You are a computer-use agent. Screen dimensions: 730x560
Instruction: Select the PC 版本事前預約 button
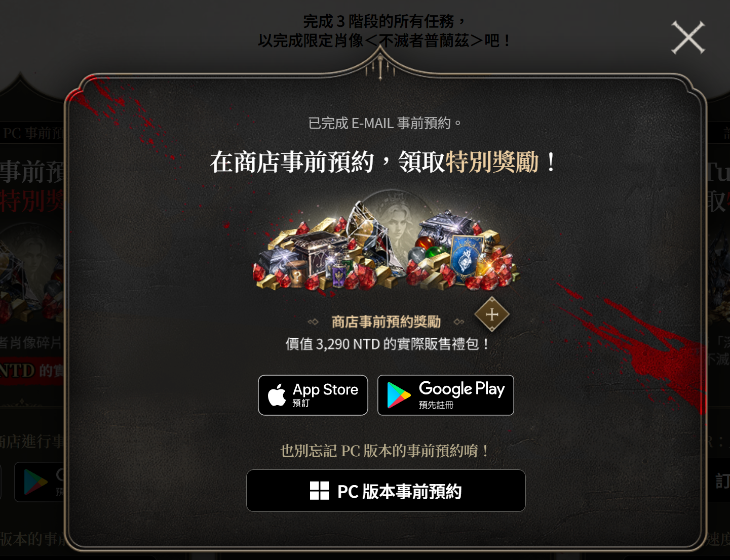[386, 491]
